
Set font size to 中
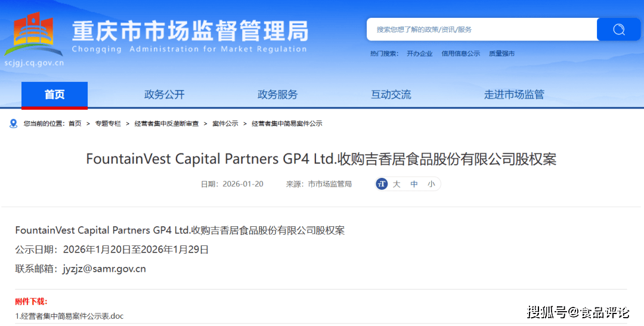[414, 184]
